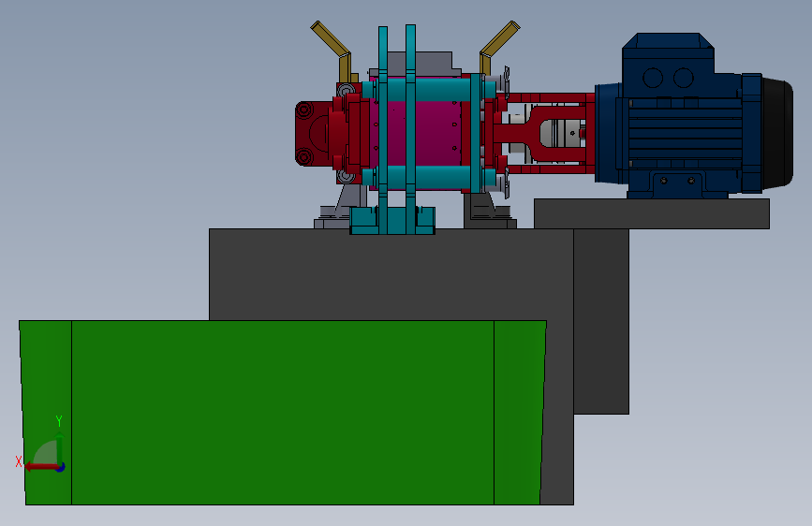This screenshot has height=526, width=812.
Task: Click the red X axis arrow
Action: [x=40, y=467]
